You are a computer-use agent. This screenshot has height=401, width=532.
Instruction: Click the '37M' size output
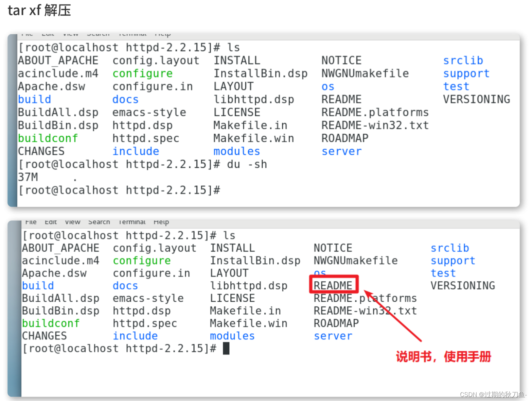[28, 177]
